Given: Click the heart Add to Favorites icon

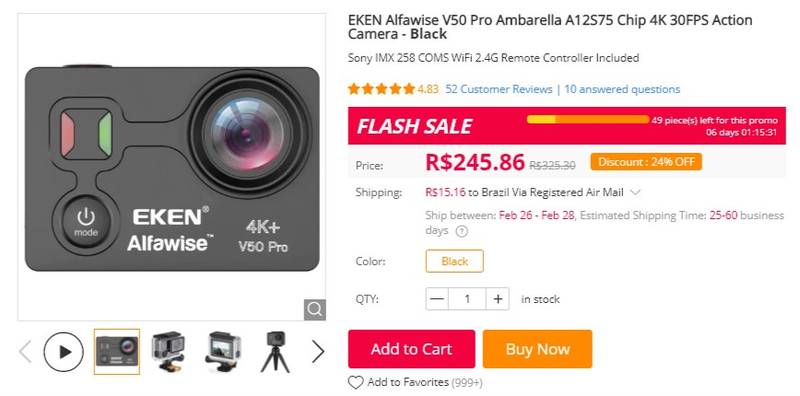Looking at the screenshot, I should 355,382.
